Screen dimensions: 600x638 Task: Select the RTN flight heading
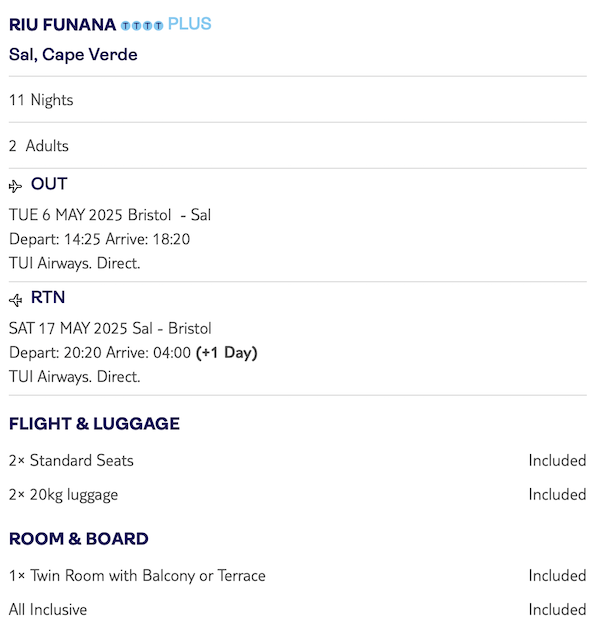[48, 297]
